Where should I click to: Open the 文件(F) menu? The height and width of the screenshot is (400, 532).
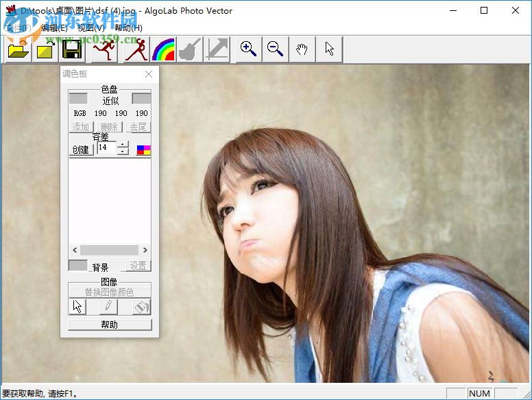click(19, 28)
